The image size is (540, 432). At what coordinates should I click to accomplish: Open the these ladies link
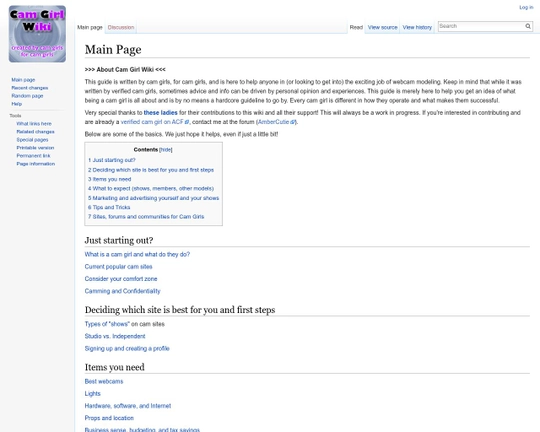[x=160, y=113]
